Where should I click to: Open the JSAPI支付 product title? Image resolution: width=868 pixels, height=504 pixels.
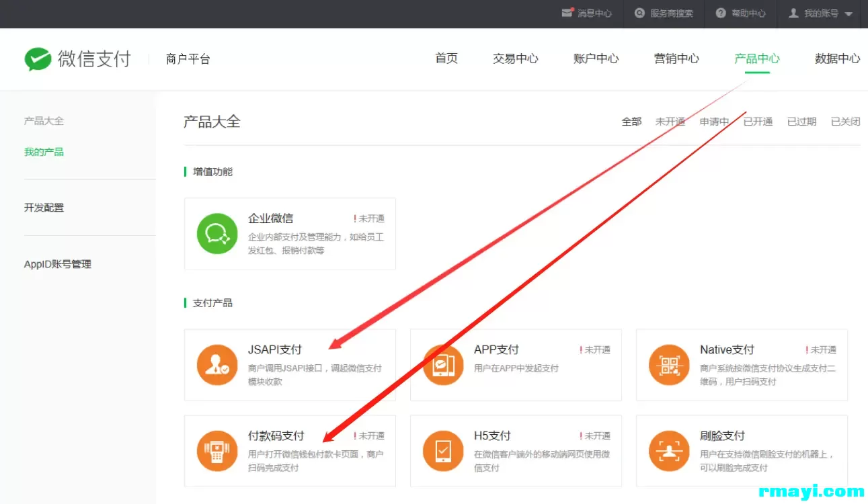coord(275,349)
